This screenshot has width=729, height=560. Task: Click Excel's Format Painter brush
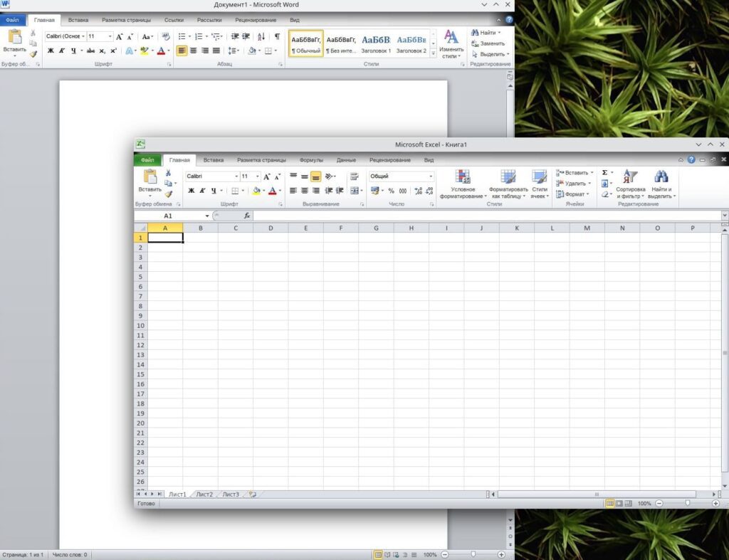pos(168,194)
